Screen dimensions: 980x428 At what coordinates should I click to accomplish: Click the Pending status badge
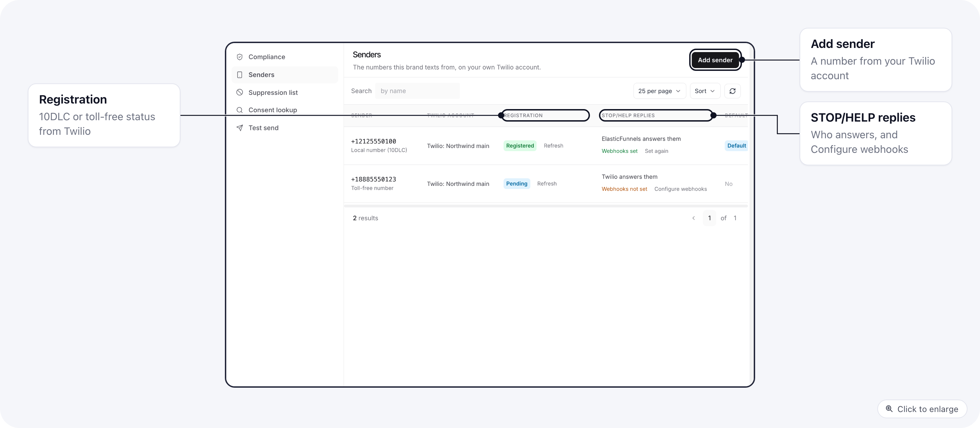coord(517,183)
